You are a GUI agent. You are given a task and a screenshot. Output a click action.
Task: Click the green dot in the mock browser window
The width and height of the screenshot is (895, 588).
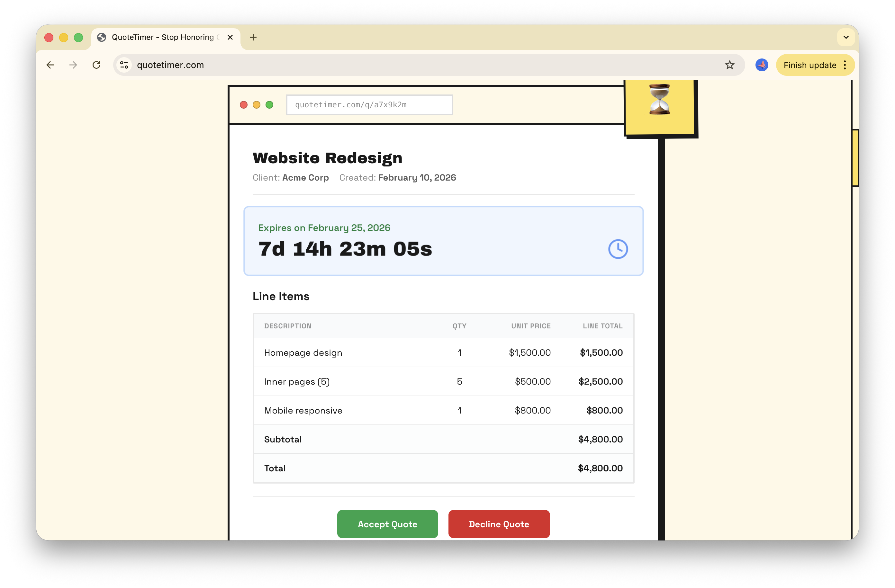(270, 104)
